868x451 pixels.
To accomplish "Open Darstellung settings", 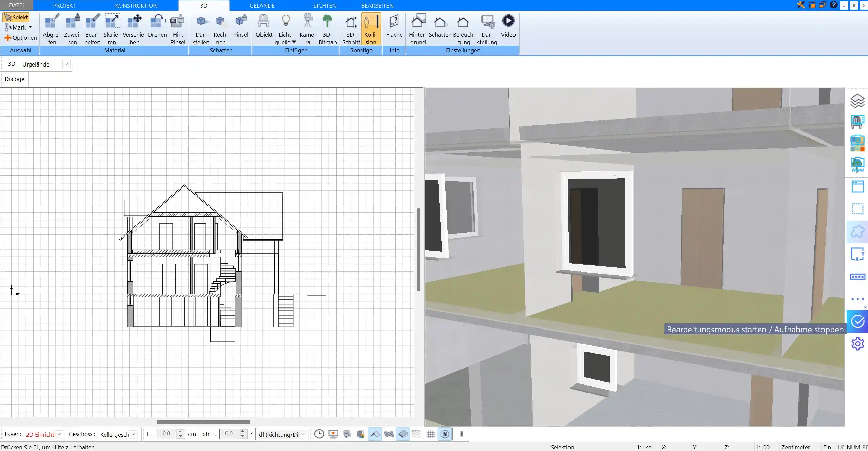I will [x=487, y=29].
